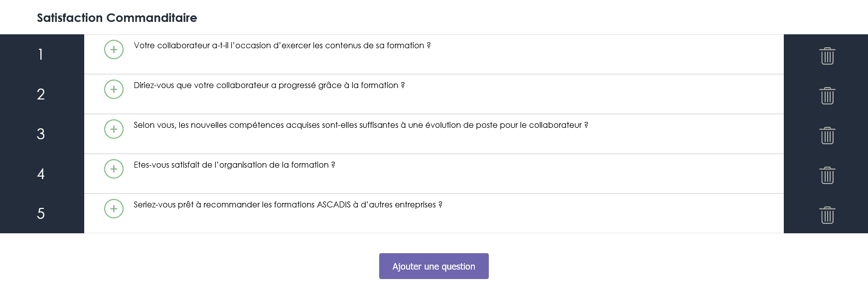Click the Ajouter une question button
This screenshot has width=868, height=289.
(x=434, y=266)
